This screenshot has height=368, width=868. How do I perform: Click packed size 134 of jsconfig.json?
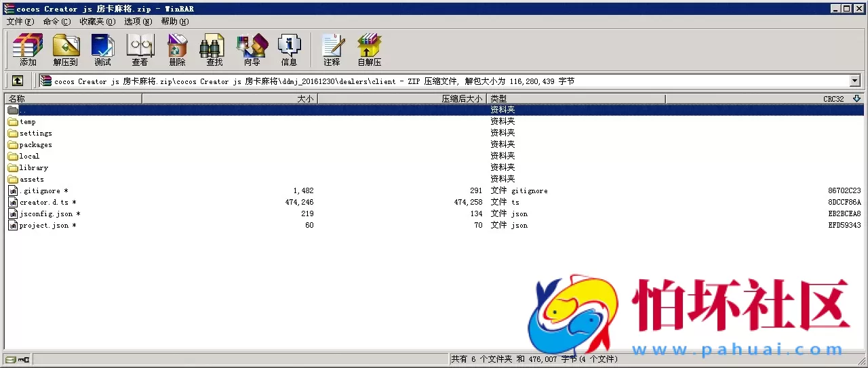coord(476,214)
